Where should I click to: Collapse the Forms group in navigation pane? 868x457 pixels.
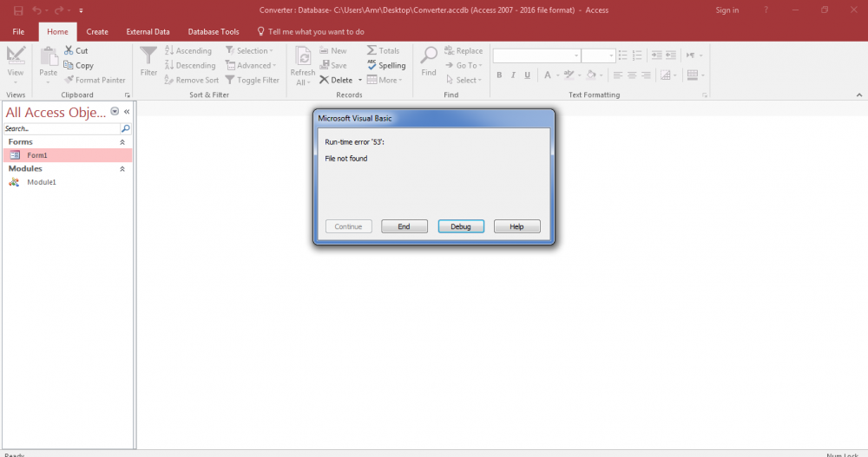click(122, 141)
